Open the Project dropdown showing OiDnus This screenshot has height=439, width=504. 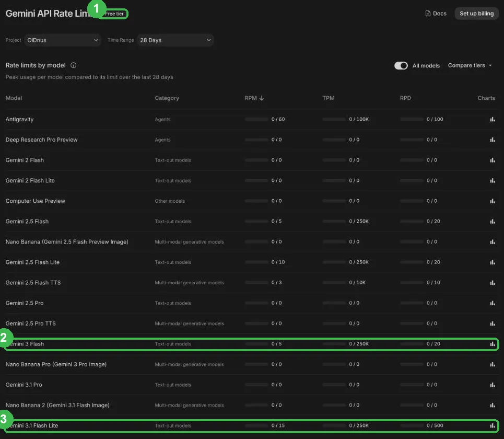point(63,40)
